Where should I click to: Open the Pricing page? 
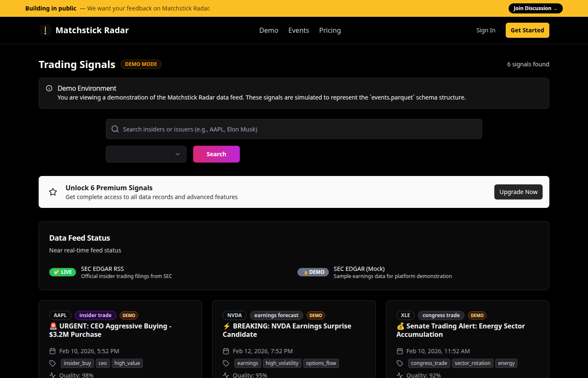[x=330, y=30]
